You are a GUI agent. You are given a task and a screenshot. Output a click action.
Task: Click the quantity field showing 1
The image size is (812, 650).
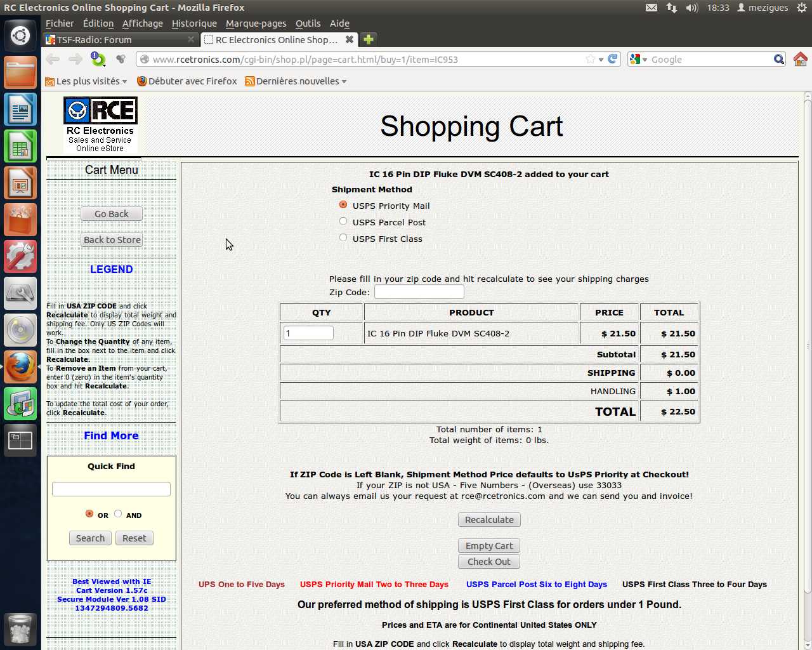pos(308,333)
